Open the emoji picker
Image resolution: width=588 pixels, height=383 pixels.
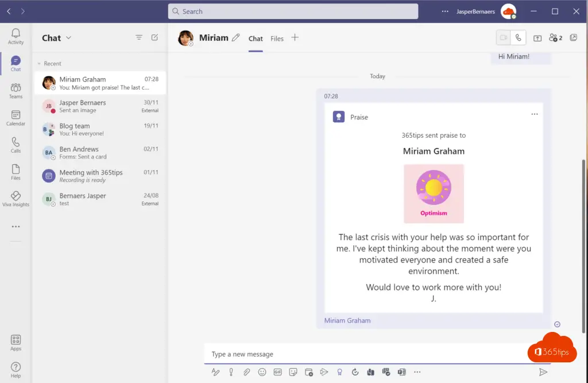click(x=262, y=372)
